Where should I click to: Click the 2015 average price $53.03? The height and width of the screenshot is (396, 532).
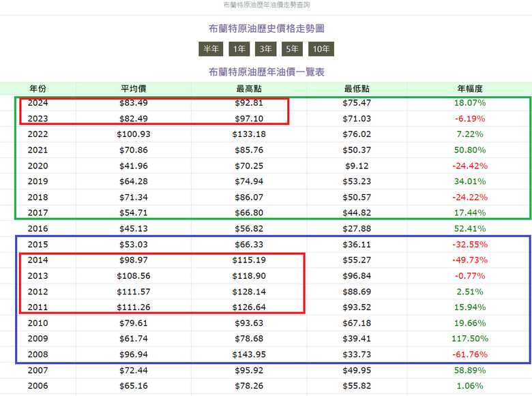coord(134,245)
